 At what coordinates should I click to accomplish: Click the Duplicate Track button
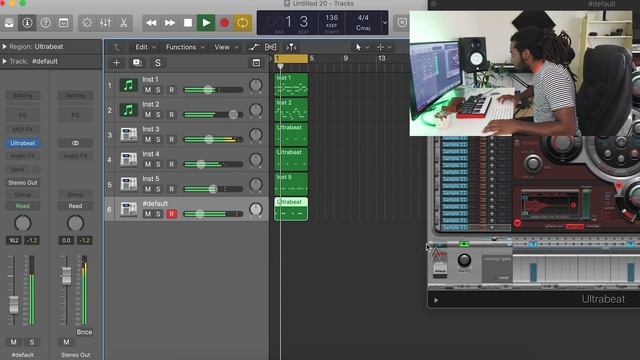(x=137, y=63)
